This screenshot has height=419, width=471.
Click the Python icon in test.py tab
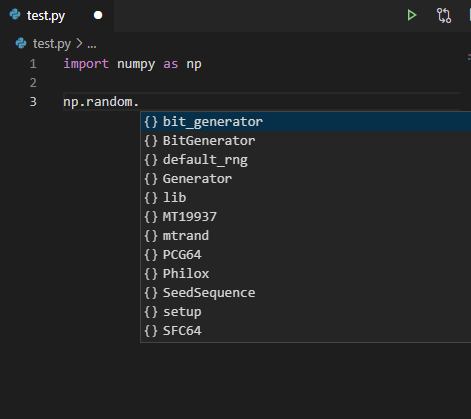pyautogui.click(x=15, y=15)
